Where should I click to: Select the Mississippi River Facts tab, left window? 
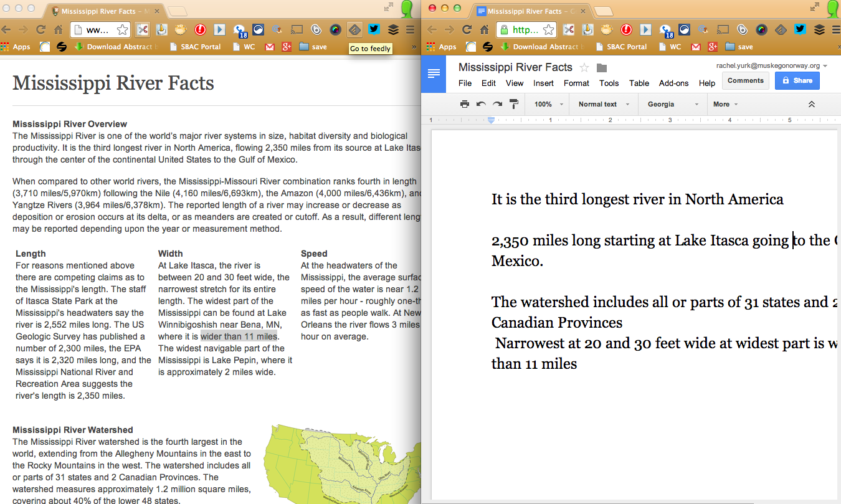coord(106,11)
